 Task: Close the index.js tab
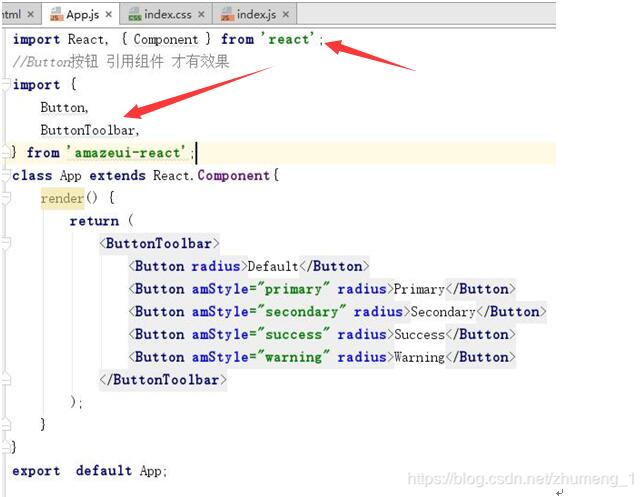[286, 15]
